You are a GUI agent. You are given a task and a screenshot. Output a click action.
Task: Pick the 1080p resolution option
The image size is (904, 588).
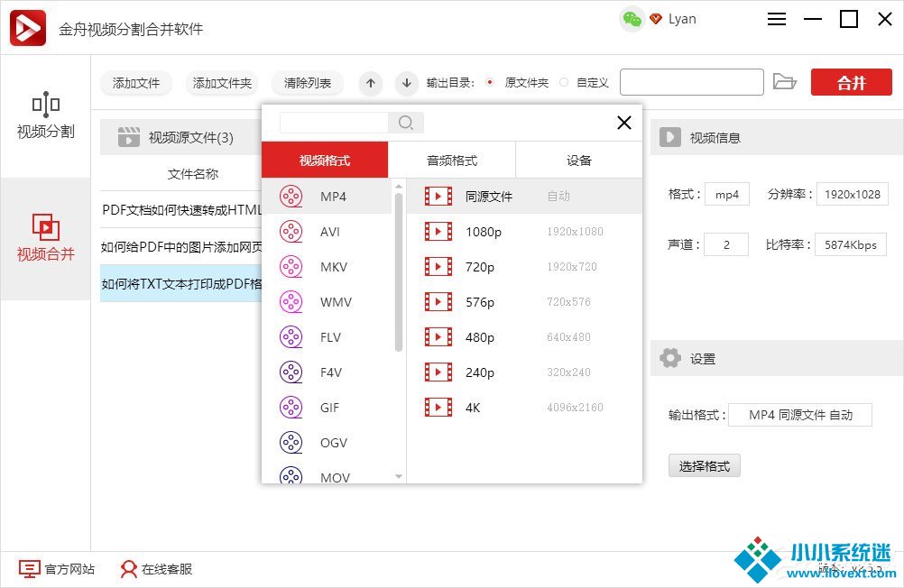click(483, 232)
